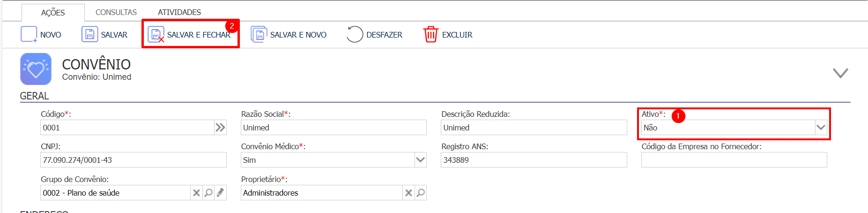
Task: Open the Ativo dropdown
Action: 821,128
